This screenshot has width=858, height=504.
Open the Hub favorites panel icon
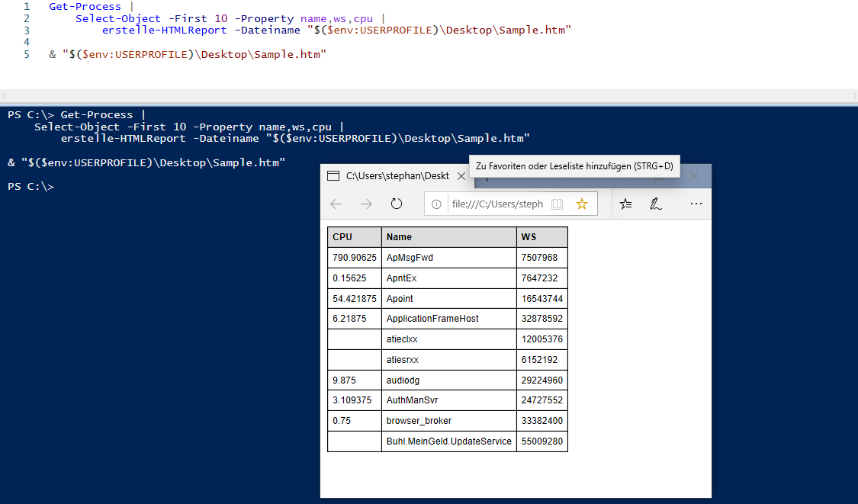pos(625,204)
